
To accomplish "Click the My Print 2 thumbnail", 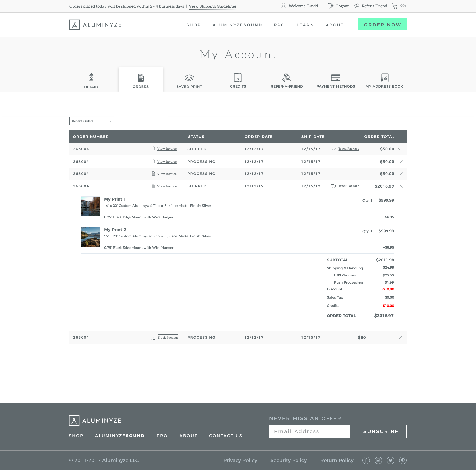I will (90, 237).
